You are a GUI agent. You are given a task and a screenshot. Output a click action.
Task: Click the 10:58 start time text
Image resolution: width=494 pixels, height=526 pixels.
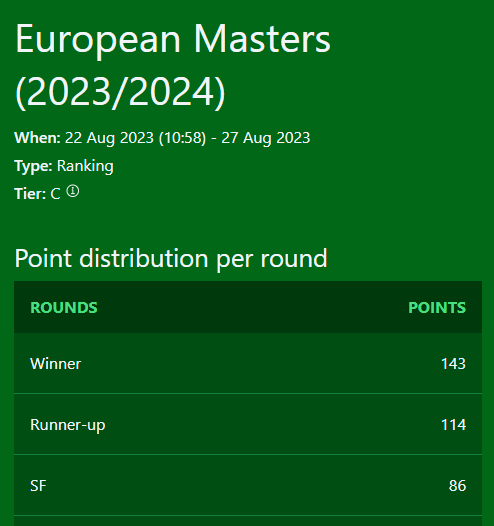click(x=182, y=138)
